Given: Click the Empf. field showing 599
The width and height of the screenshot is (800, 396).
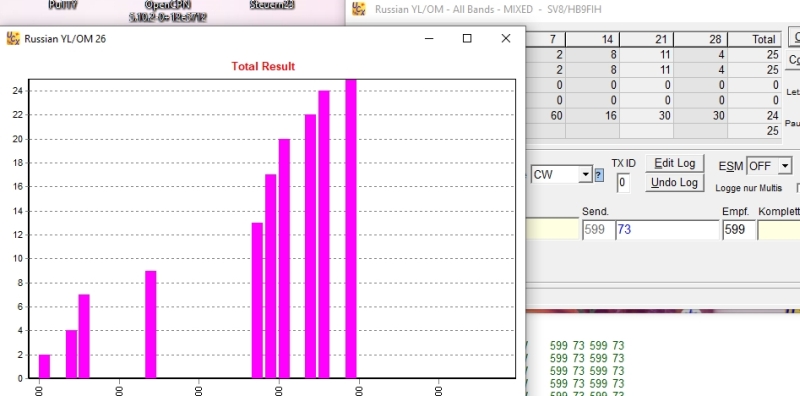Looking at the screenshot, I should [x=738, y=230].
